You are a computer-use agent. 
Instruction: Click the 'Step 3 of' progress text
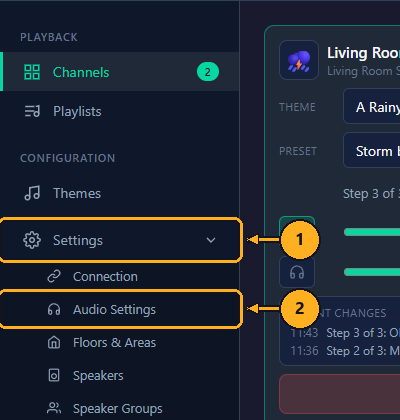[x=371, y=194]
